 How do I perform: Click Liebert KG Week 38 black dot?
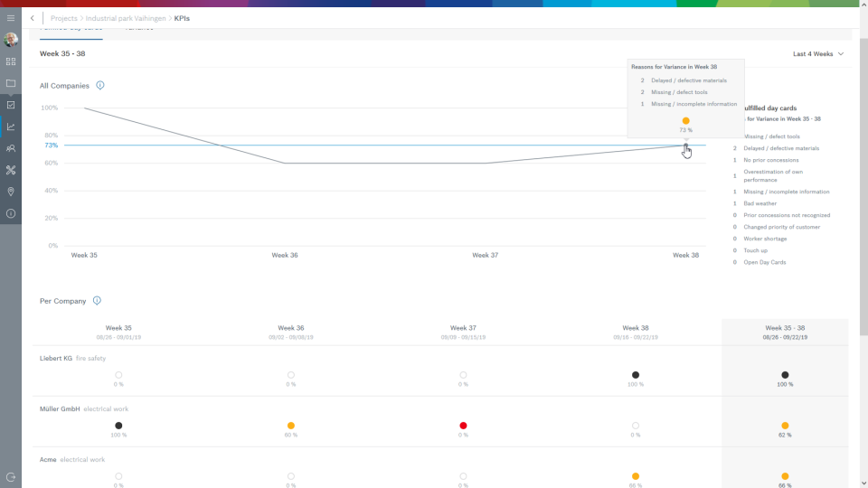(x=636, y=375)
